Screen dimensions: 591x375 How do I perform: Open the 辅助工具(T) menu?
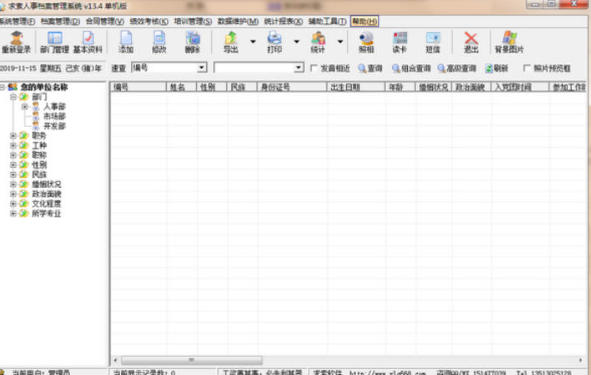click(327, 21)
